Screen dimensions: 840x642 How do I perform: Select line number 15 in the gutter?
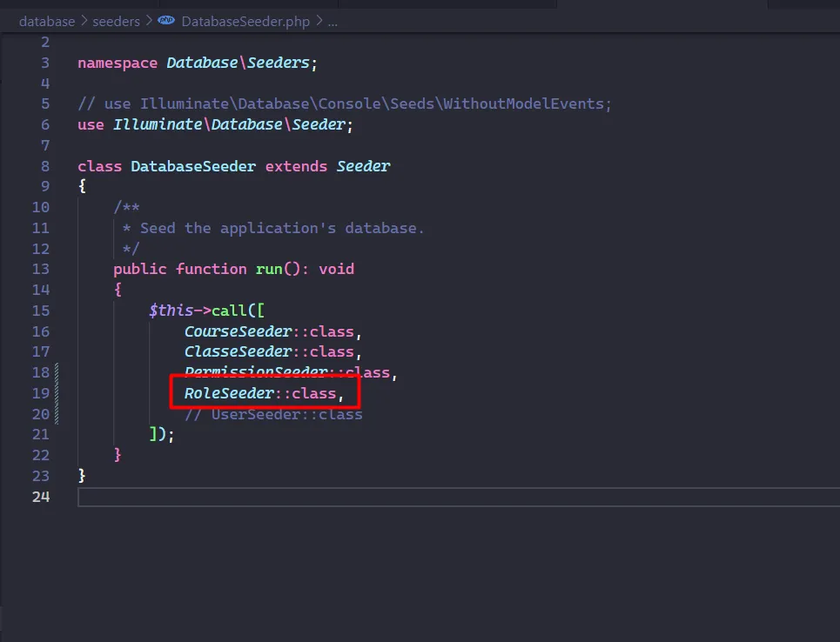(x=40, y=311)
